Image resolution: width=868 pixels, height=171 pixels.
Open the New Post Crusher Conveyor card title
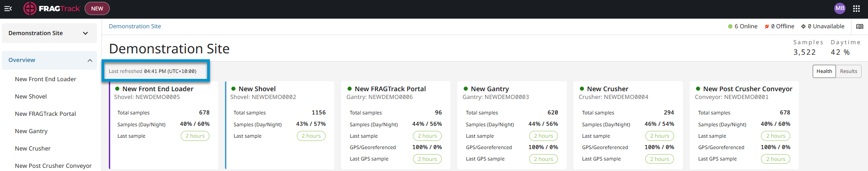click(748, 89)
